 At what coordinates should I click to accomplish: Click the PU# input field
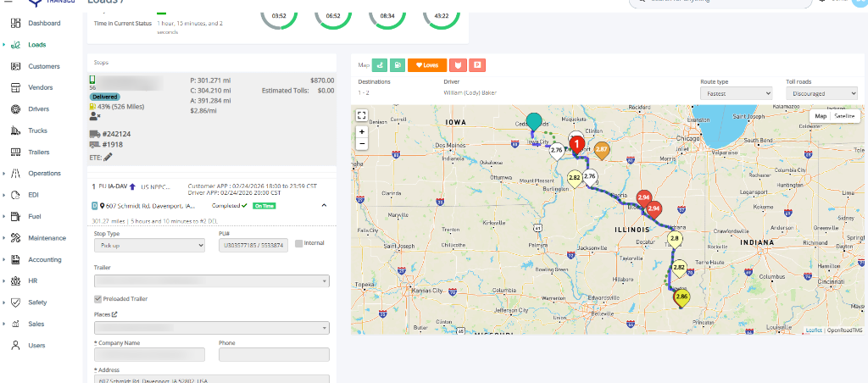(x=253, y=245)
